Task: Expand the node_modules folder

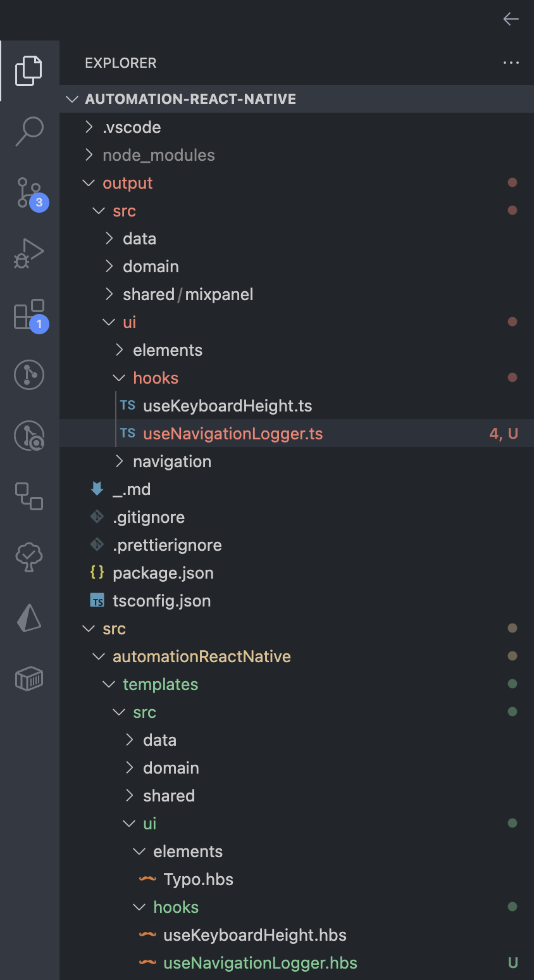Action: click(x=158, y=155)
